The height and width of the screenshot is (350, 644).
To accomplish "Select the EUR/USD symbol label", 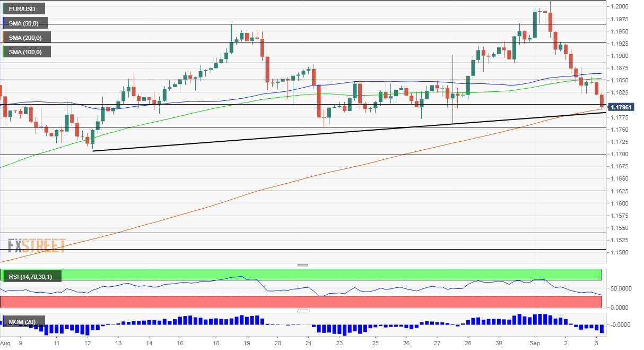I will click(23, 8).
